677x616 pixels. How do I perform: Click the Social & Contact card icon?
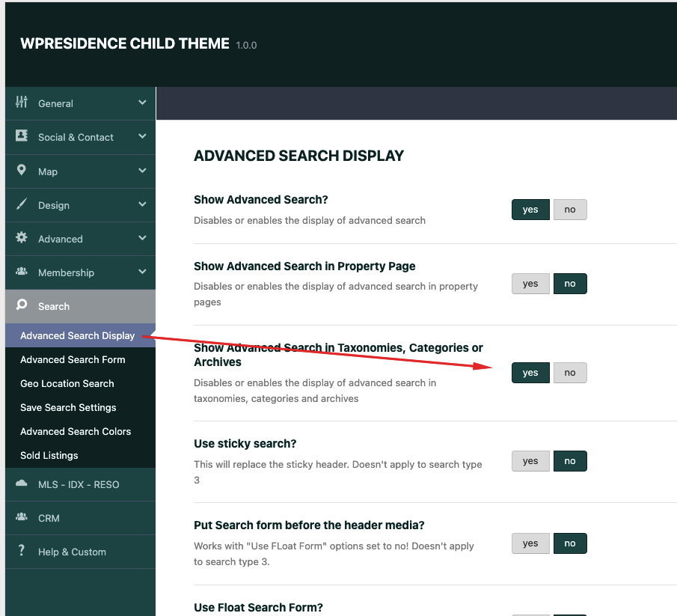[x=22, y=135]
